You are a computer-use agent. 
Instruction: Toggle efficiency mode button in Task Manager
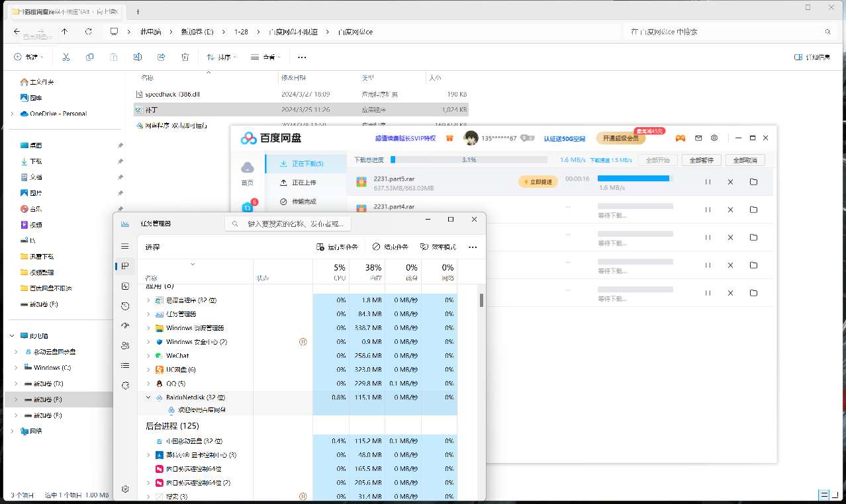438,247
